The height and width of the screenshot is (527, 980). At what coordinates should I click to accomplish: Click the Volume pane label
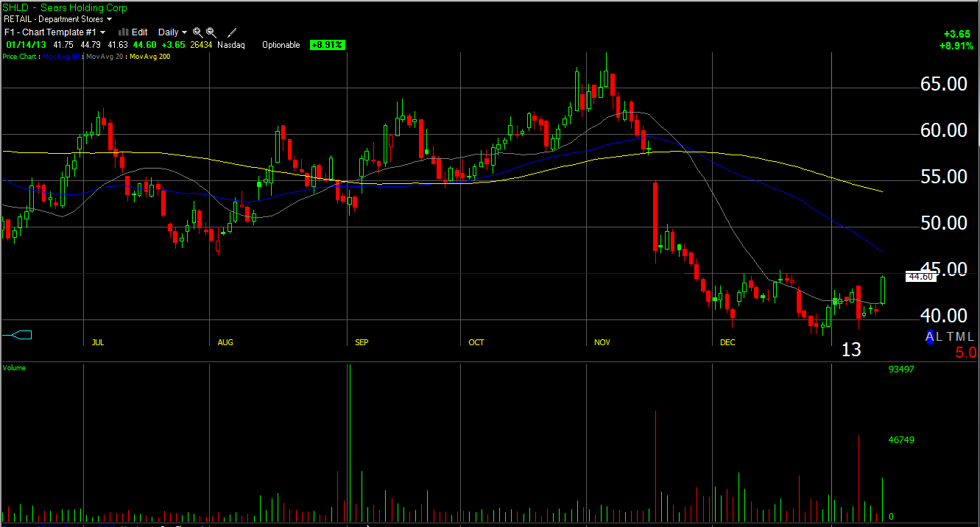click(x=14, y=367)
